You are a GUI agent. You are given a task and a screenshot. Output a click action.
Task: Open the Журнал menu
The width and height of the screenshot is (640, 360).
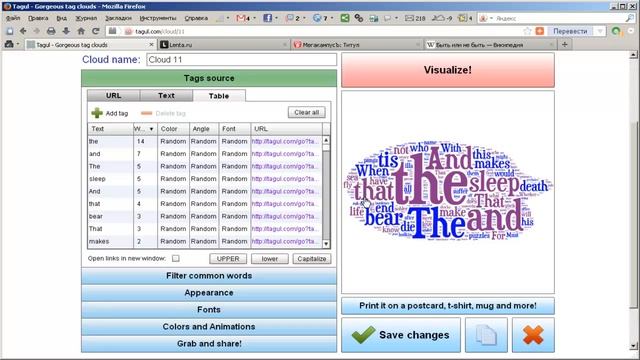[86, 18]
